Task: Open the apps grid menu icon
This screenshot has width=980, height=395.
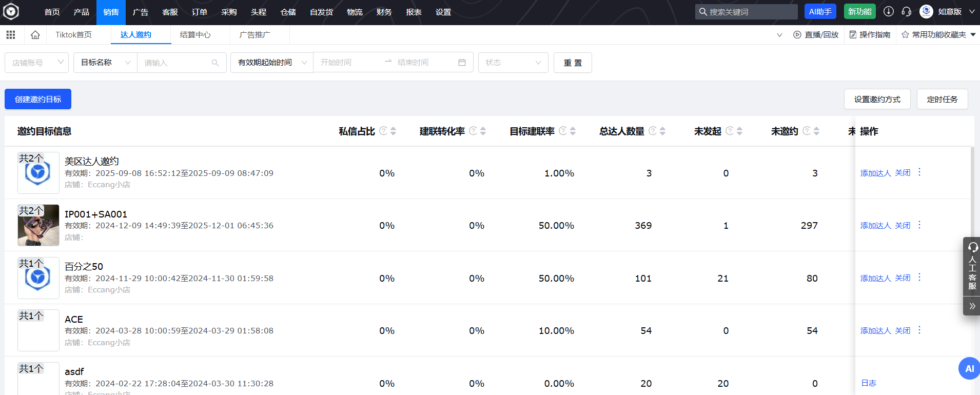Action: point(11,35)
